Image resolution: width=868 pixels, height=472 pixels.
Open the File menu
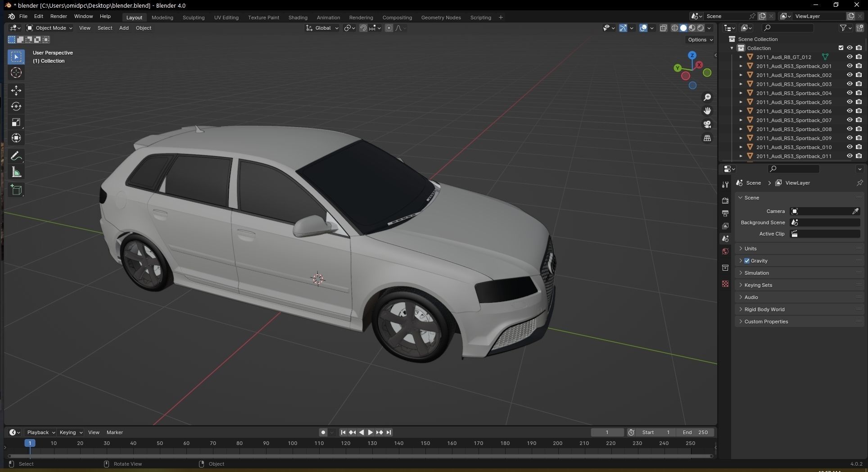[x=23, y=16]
